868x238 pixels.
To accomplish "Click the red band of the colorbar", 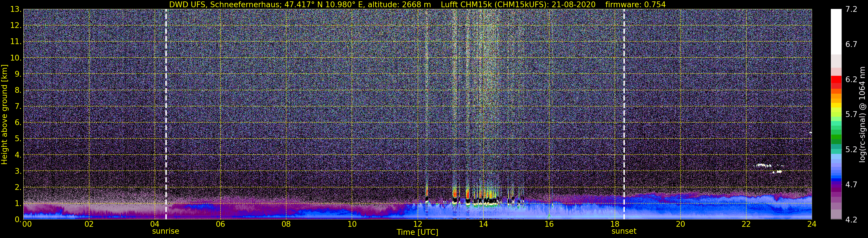I will (x=836, y=80).
